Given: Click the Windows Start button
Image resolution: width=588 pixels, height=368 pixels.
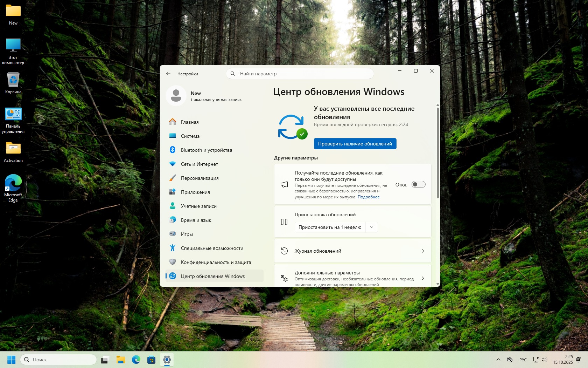Looking at the screenshot, I should 12,360.
